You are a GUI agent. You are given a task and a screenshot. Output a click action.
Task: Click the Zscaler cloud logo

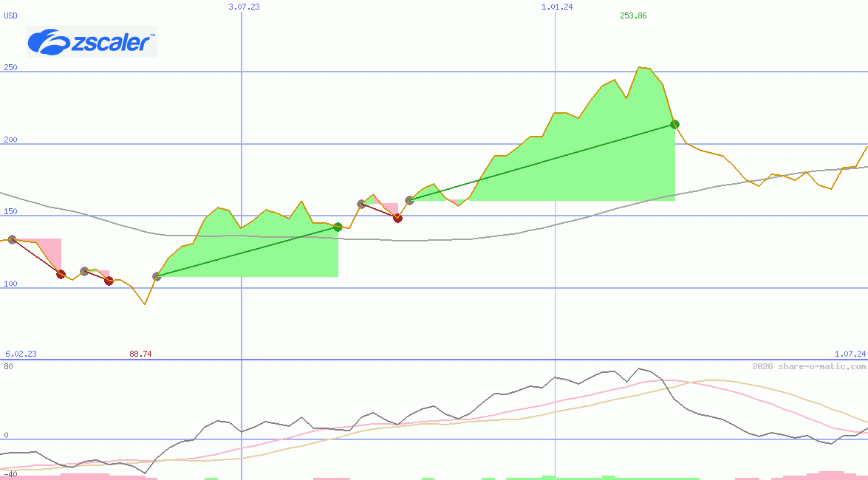pos(46,41)
